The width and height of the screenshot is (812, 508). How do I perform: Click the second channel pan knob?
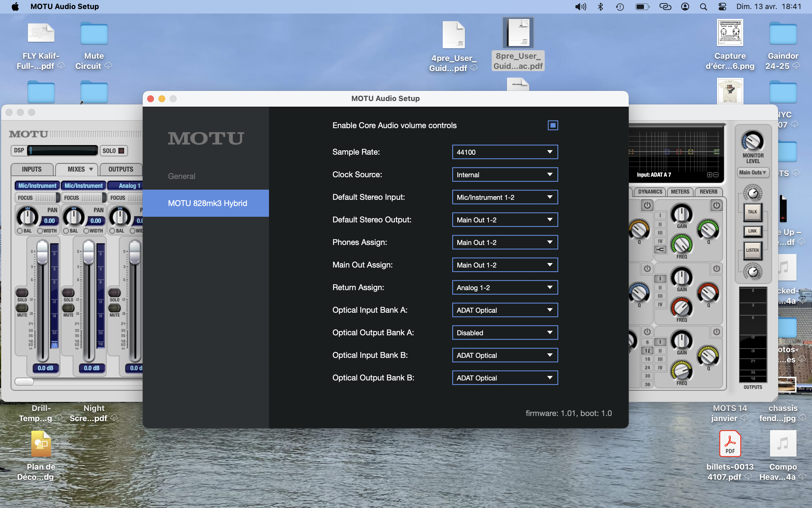(74, 217)
